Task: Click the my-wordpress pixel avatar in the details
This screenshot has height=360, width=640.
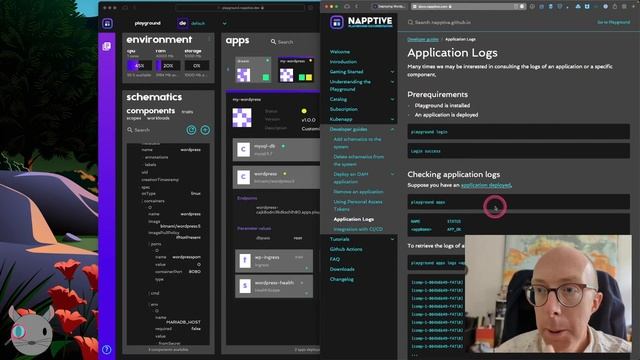Action: coord(242,118)
